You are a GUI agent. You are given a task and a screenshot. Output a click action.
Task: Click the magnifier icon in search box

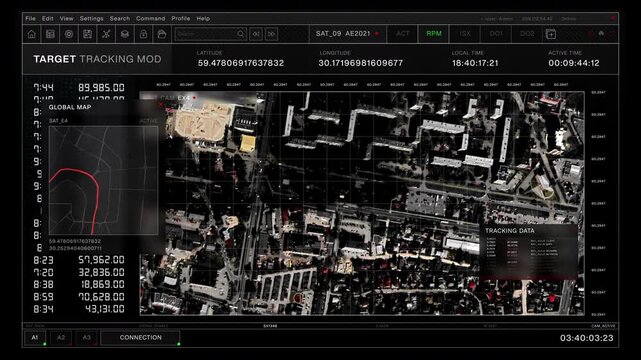tap(241, 34)
